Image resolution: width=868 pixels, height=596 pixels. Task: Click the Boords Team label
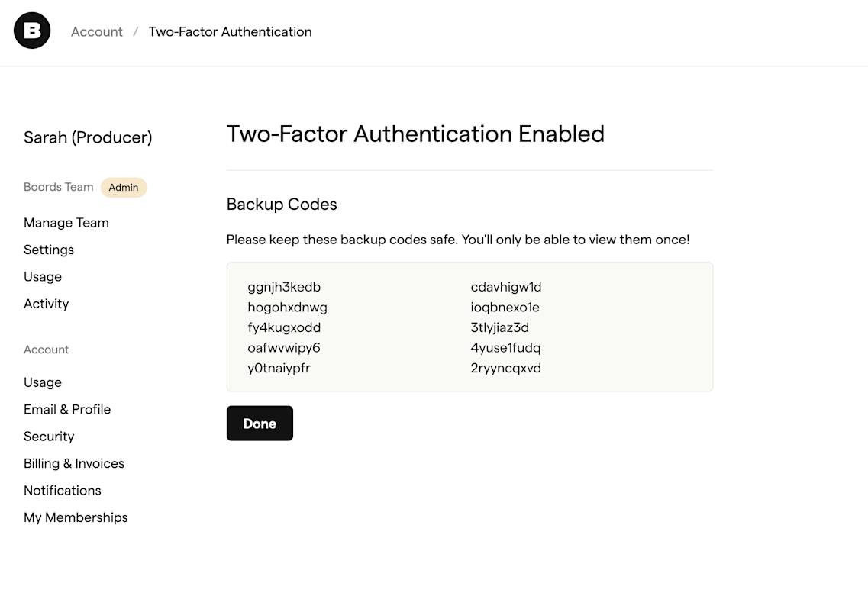[58, 187]
